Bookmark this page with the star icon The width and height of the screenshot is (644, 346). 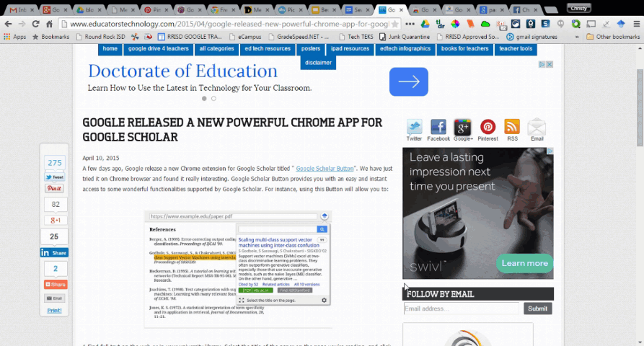pos(394,24)
